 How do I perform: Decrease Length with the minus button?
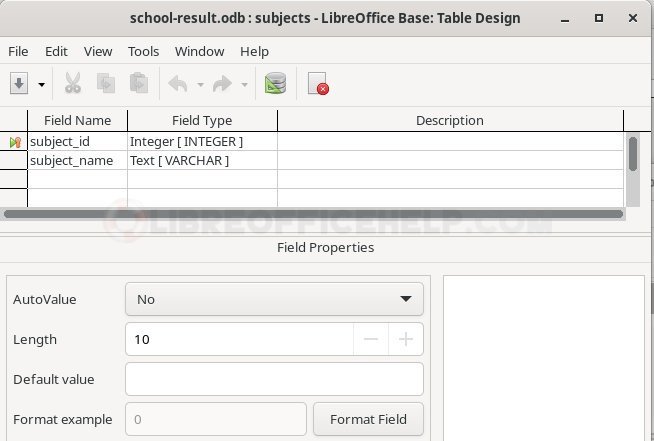click(371, 339)
